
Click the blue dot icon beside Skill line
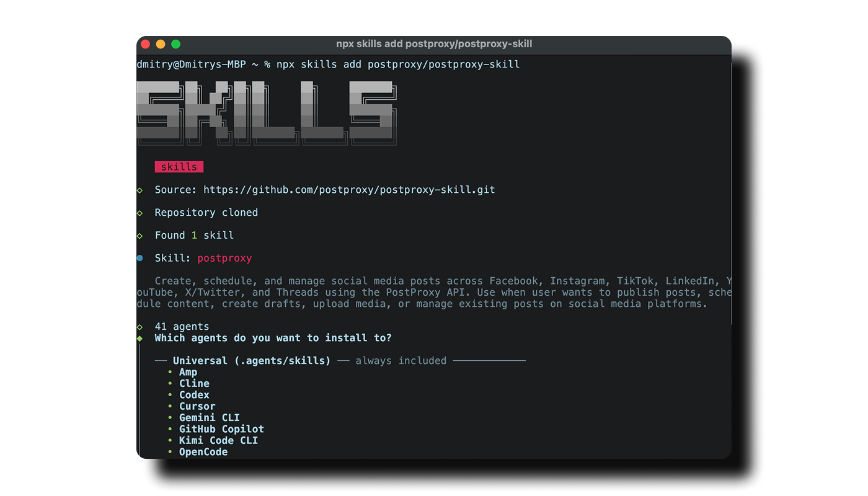(x=139, y=258)
